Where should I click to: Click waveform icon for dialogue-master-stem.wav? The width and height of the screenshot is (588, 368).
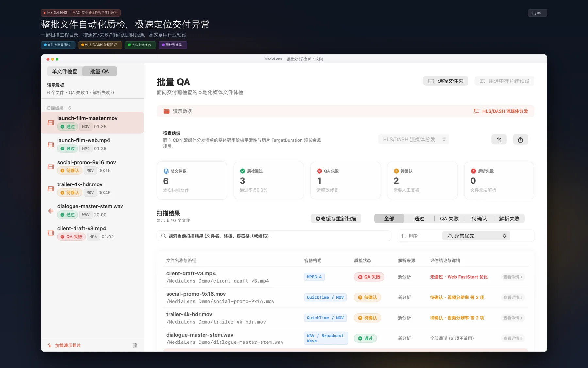(51, 211)
